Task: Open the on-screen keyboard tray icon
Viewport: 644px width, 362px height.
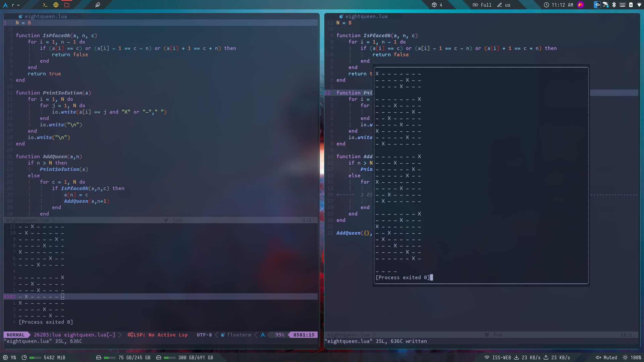Action: coord(623,5)
